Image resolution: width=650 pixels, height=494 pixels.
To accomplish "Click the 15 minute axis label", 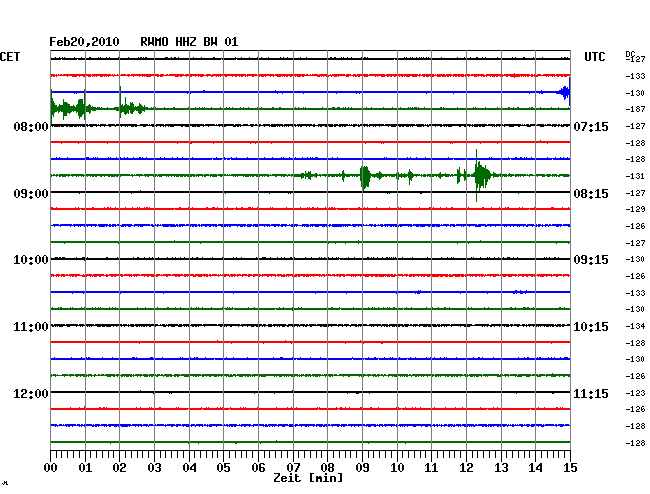I will coord(570,468).
